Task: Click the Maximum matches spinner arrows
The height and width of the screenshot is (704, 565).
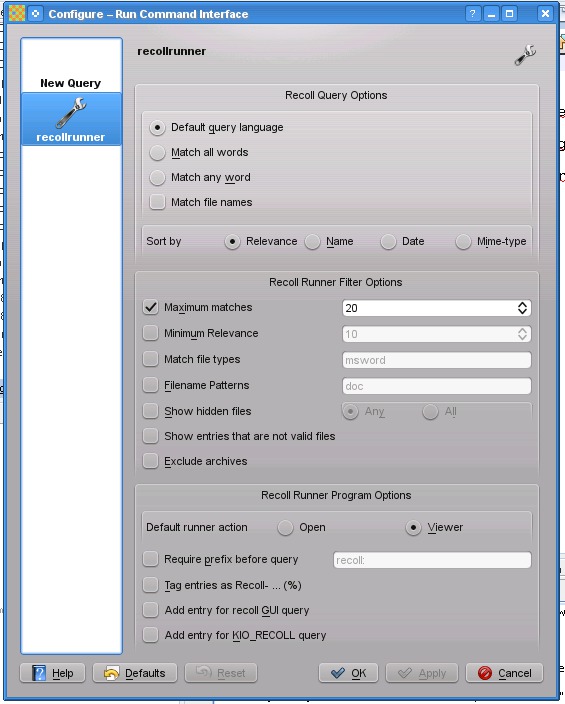Action: pos(522,308)
